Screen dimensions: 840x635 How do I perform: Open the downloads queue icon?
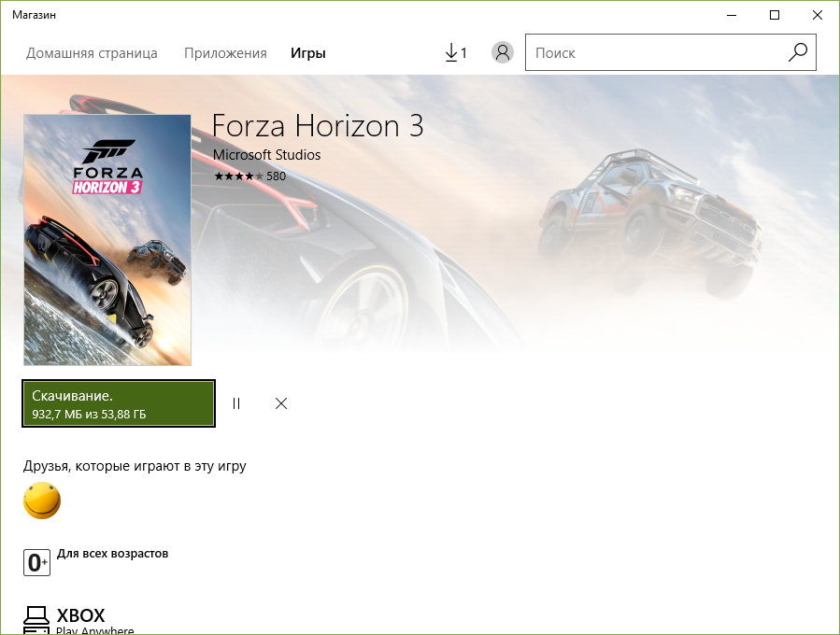pos(456,52)
